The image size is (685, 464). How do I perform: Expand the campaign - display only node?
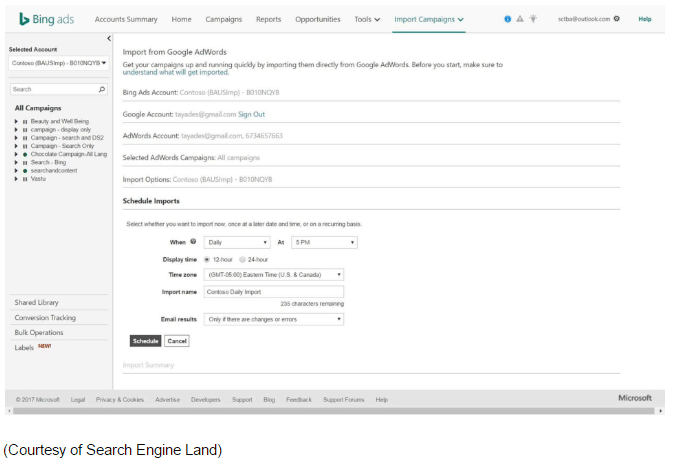coord(16,130)
